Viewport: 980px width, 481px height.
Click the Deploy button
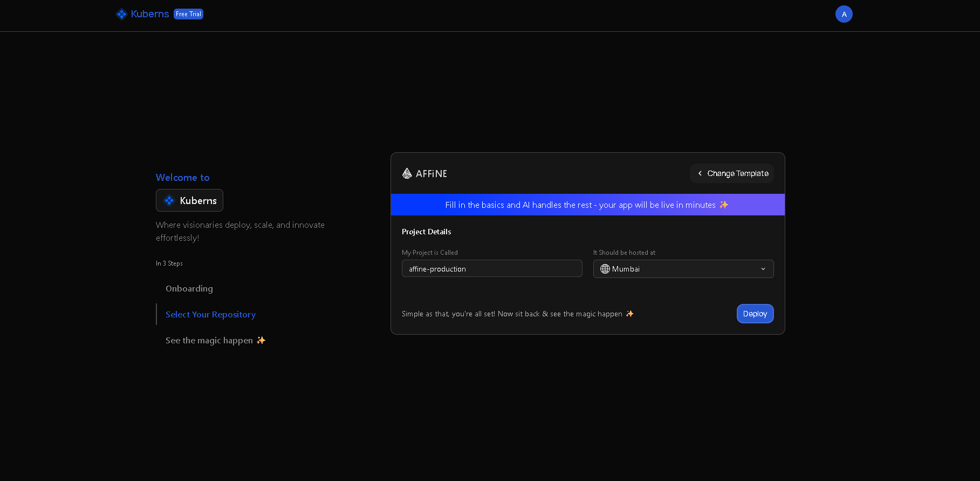[755, 314]
